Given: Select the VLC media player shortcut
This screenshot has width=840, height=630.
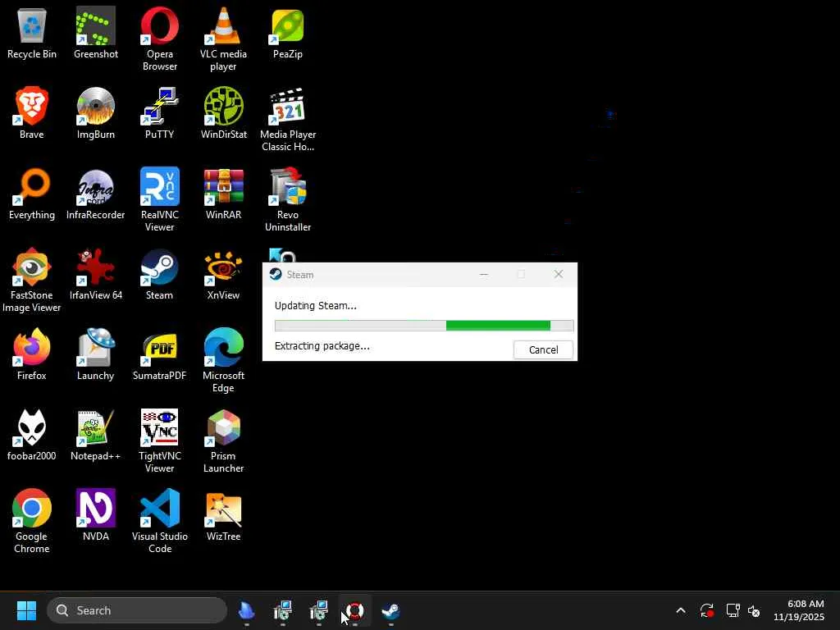Looking at the screenshot, I should 223,39.
